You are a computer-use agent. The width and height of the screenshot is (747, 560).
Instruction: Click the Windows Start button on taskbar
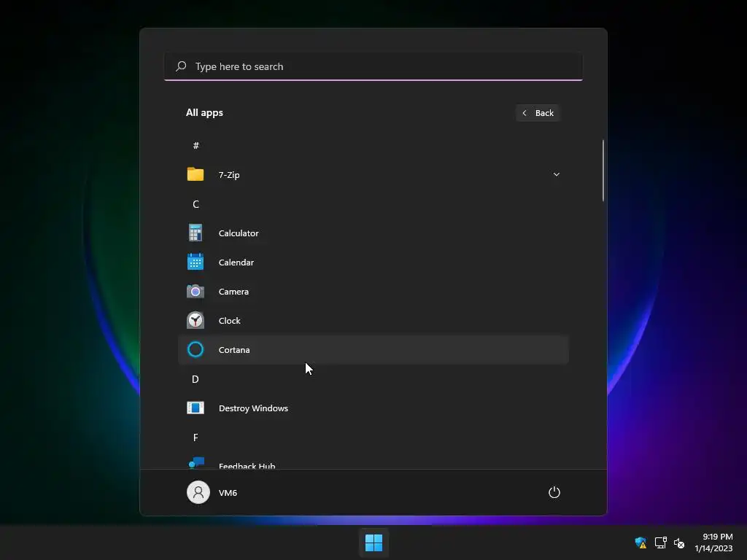point(373,542)
